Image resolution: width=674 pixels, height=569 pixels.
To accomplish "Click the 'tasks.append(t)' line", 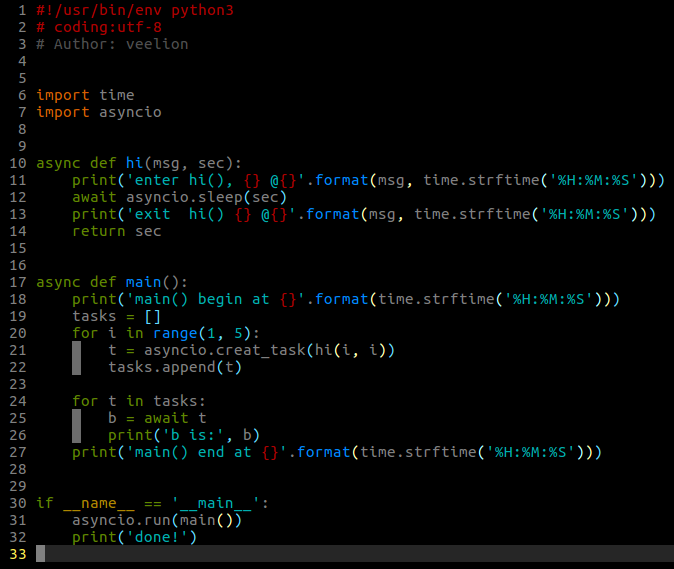I will 175,368.
